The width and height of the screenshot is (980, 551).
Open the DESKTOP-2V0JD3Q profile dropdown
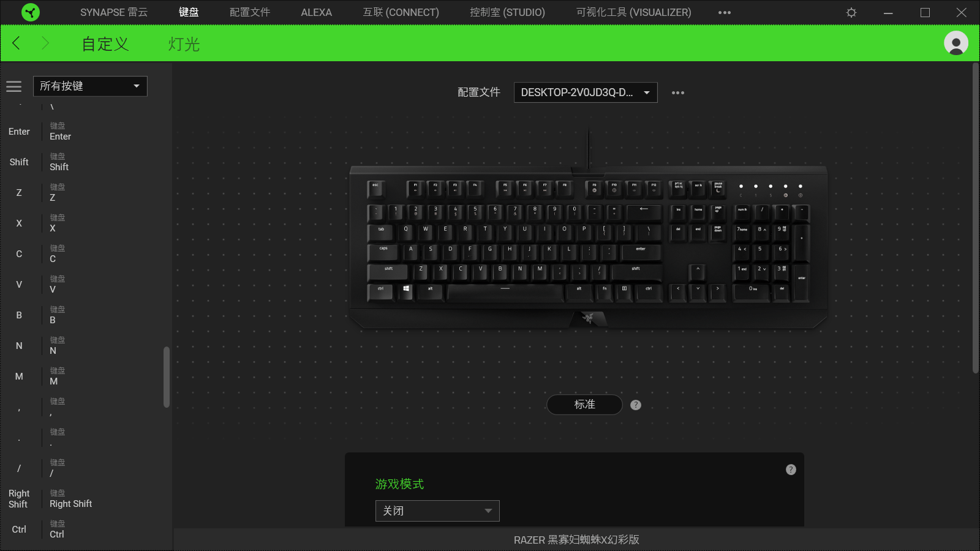tap(586, 92)
